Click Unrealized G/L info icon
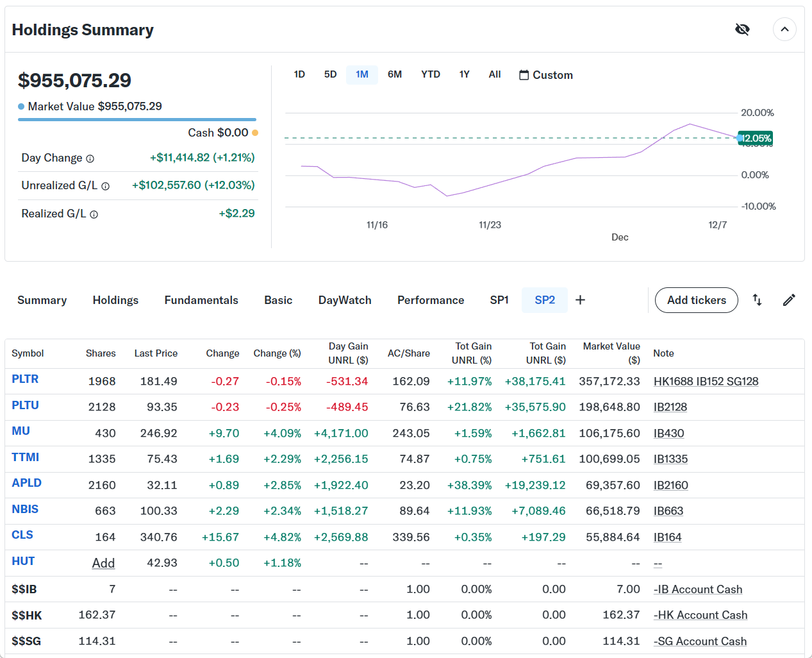The image size is (812, 658). click(106, 186)
